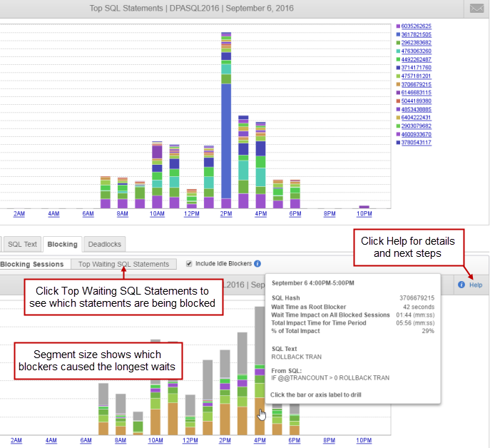
Task: Select the Blocking tab
Action: coord(62,244)
